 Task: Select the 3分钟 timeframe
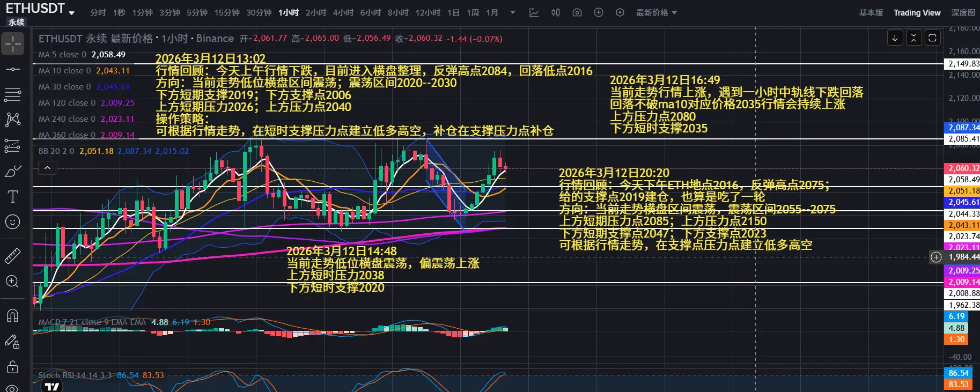pyautogui.click(x=170, y=12)
